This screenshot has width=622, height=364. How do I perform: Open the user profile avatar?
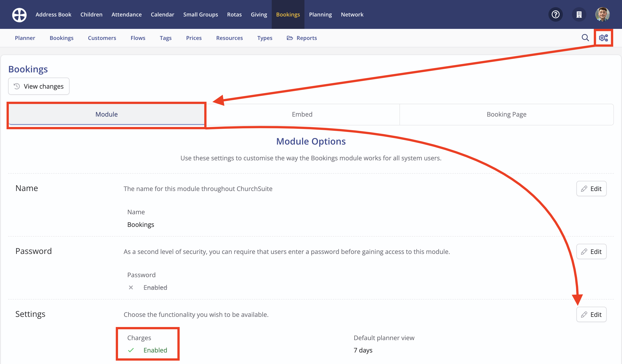pyautogui.click(x=602, y=15)
